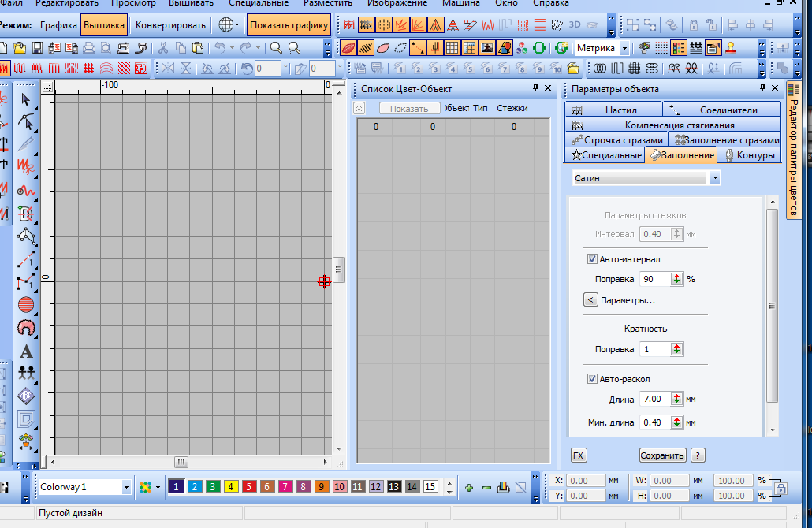Screen dimensions: 812x528
Task: Click the Zoom magnifier icon
Action: (276, 48)
